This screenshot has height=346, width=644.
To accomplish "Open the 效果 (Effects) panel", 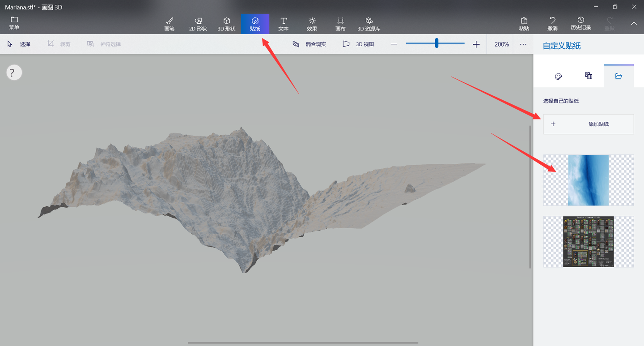I will (312, 24).
